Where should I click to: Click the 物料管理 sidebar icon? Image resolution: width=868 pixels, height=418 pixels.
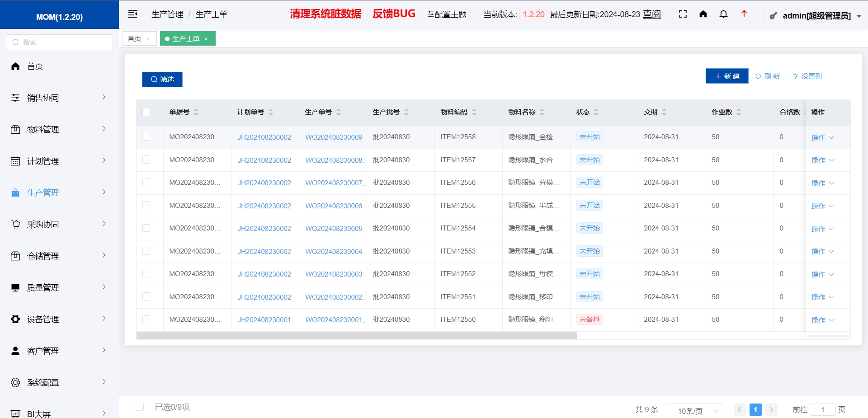pos(15,130)
